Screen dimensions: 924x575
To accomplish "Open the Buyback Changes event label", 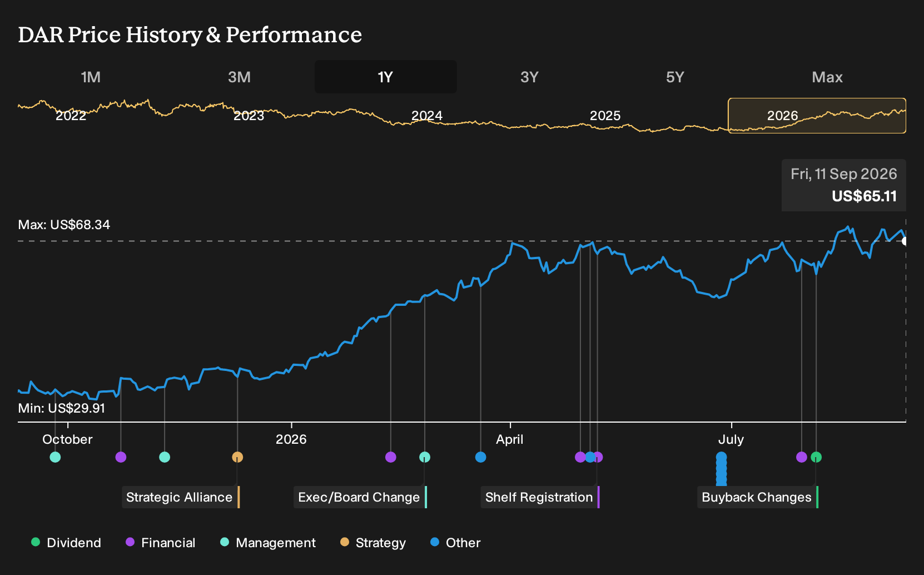I will tap(758, 497).
